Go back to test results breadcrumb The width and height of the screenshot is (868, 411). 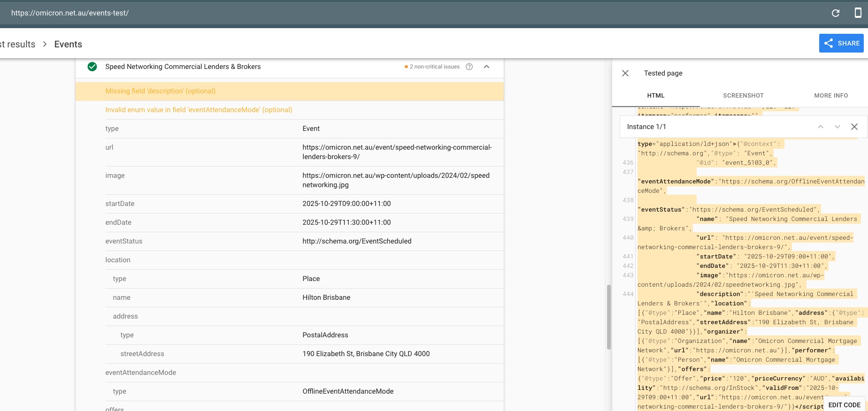(x=18, y=44)
